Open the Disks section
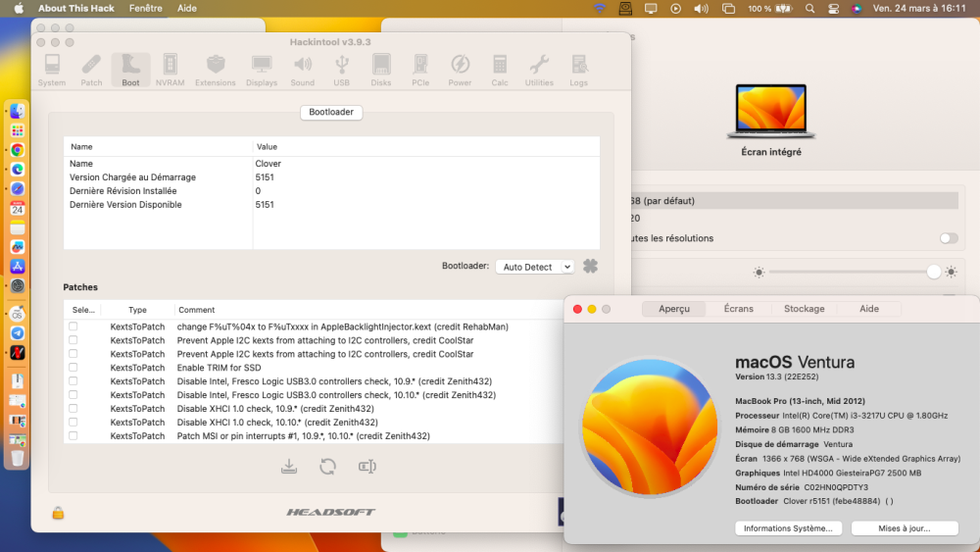 point(380,70)
